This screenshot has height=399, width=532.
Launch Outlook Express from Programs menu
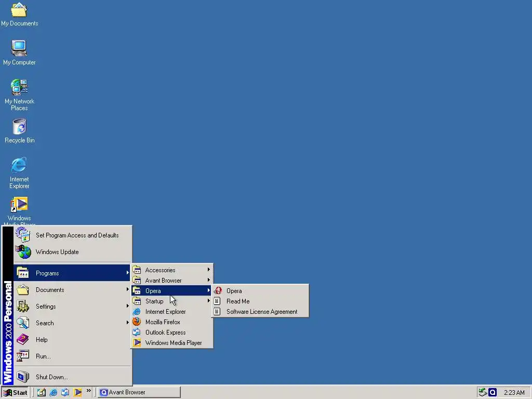pos(172,332)
